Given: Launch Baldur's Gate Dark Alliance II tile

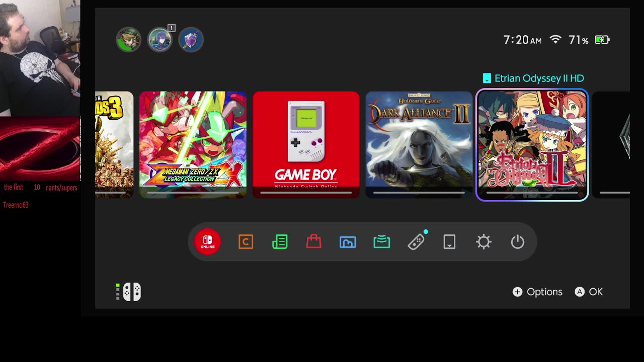Looking at the screenshot, I should pos(419,145).
